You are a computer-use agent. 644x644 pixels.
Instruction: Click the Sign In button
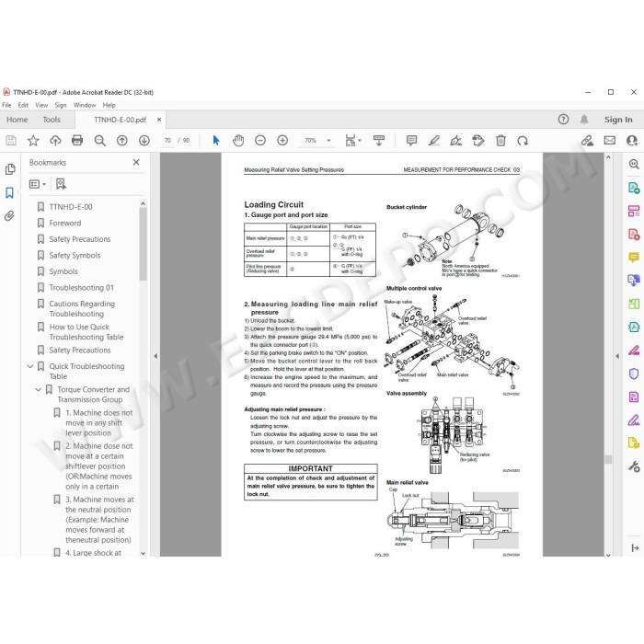pos(618,120)
